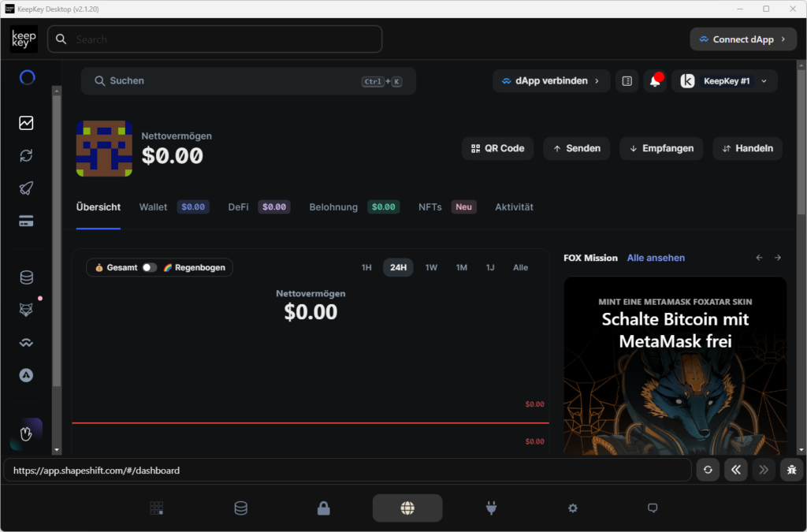Click the wave icon in the sidebar
807x532 pixels.
pyautogui.click(x=26, y=343)
